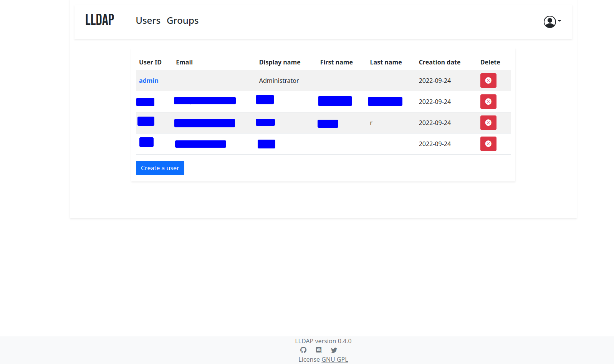
Task: Open redacted User ID in the last row
Action: point(146,142)
